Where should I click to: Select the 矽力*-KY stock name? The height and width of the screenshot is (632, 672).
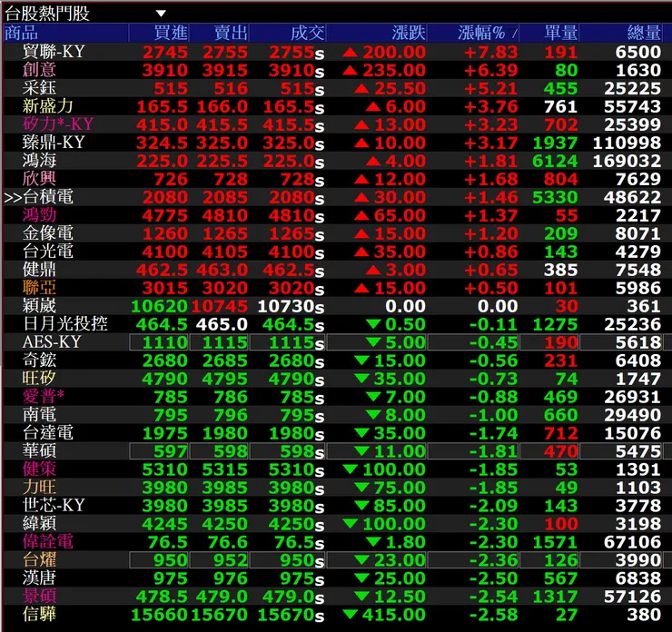tap(58, 123)
